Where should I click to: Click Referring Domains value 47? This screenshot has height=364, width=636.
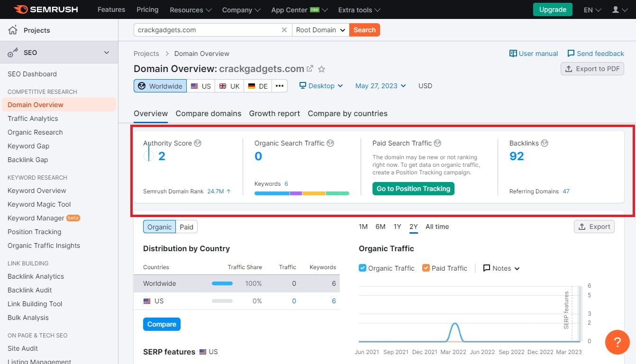566,191
